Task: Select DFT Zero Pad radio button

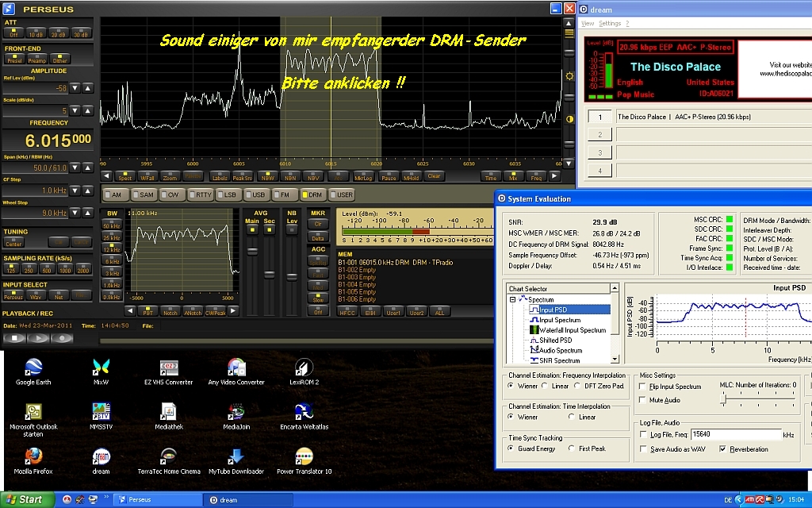Action: click(x=577, y=386)
